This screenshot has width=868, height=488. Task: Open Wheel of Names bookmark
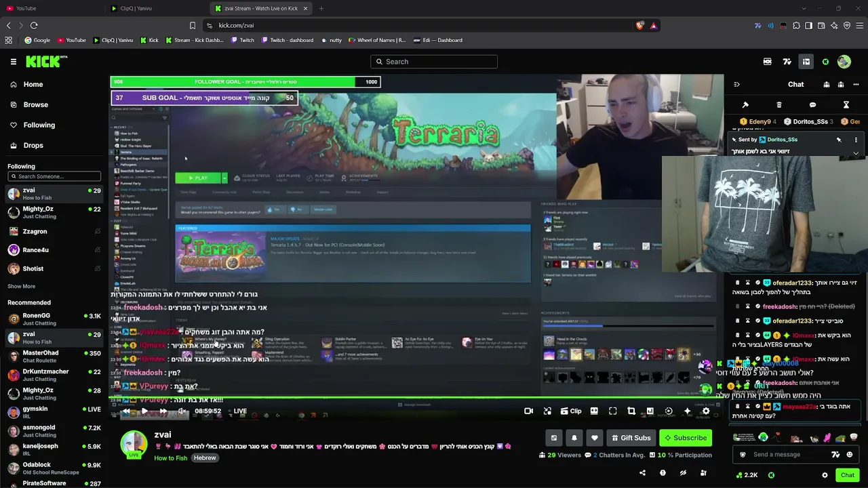377,40
